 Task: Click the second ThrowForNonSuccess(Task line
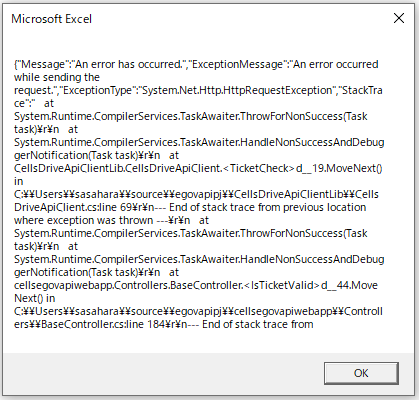(191, 233)
